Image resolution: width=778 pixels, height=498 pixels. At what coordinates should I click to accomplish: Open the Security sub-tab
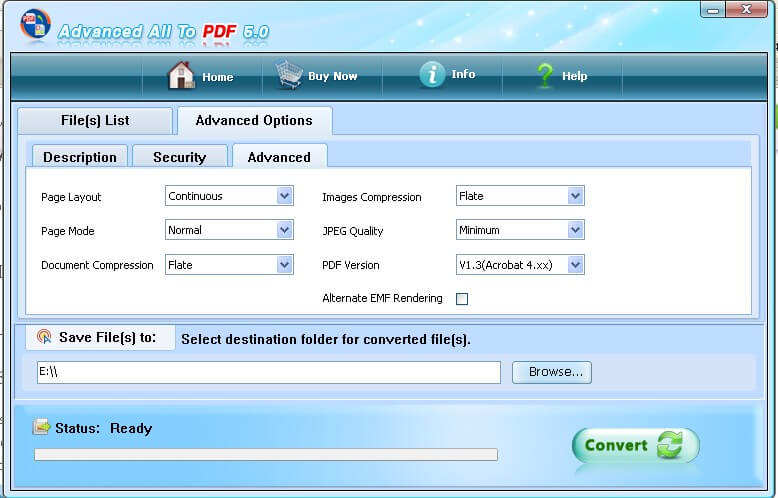point(180,157)
